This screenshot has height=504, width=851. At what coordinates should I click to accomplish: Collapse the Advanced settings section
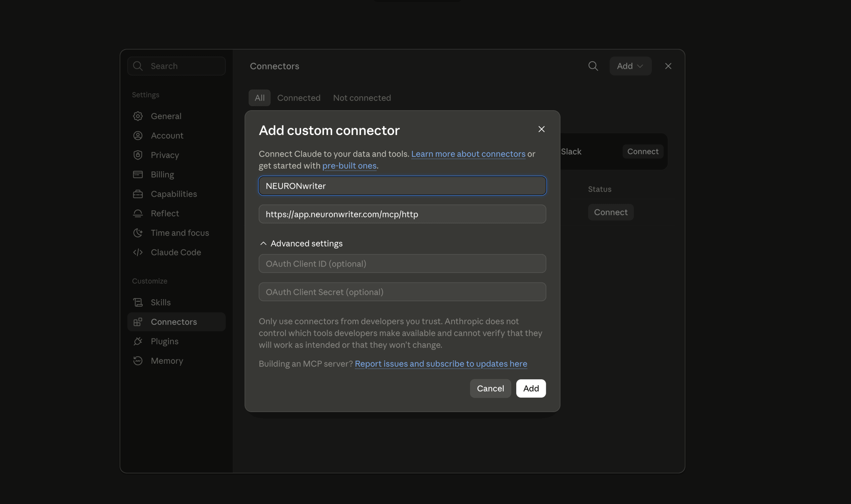tap(301, 243)
